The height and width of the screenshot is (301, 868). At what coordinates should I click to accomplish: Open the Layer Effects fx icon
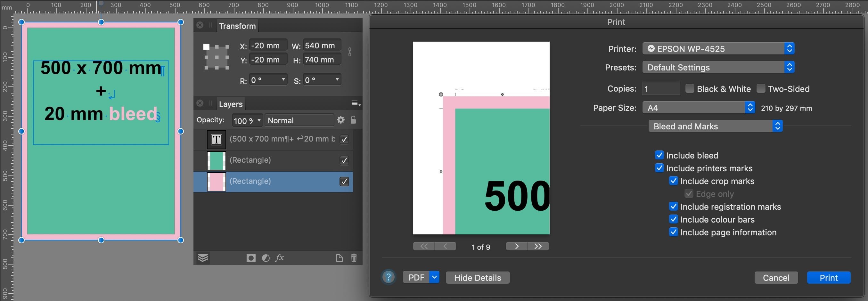tap(280, 258)
